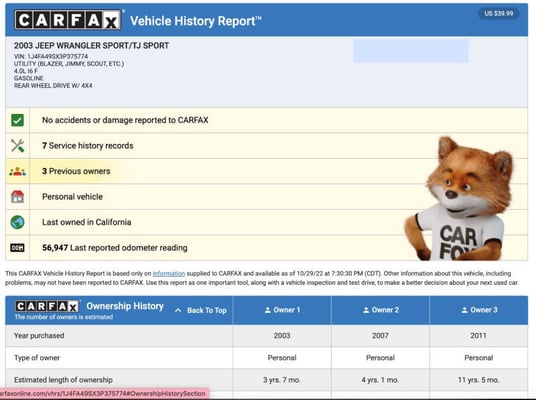
Task: Click the wrench service history icon
Action: pos(17,146)
